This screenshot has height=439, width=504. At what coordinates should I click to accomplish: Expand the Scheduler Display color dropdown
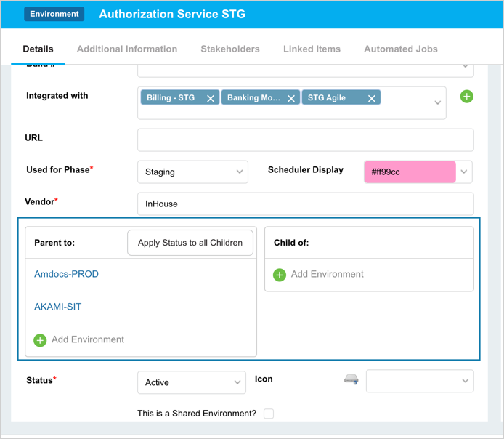pos(464,172)
